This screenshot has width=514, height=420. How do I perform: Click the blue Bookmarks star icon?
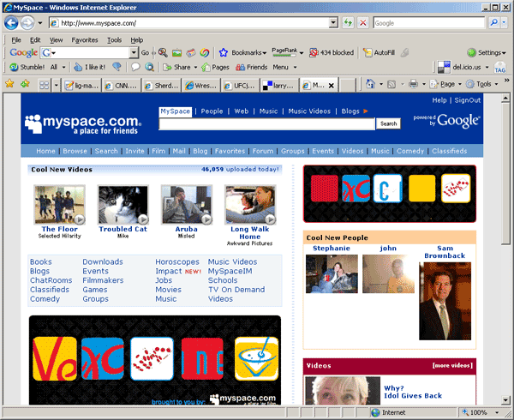click(224, 52)
